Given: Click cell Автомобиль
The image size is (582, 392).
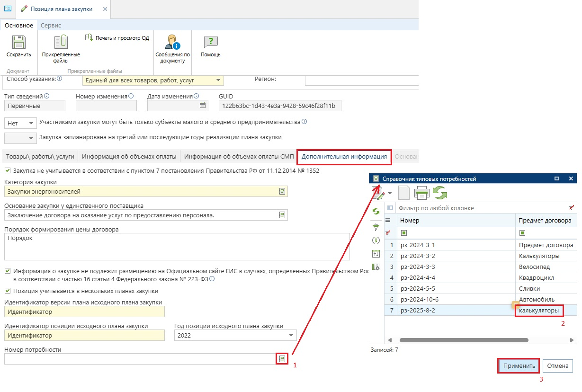Looking at the screenshot, I should pyautogui.click(x=546, y=300).
